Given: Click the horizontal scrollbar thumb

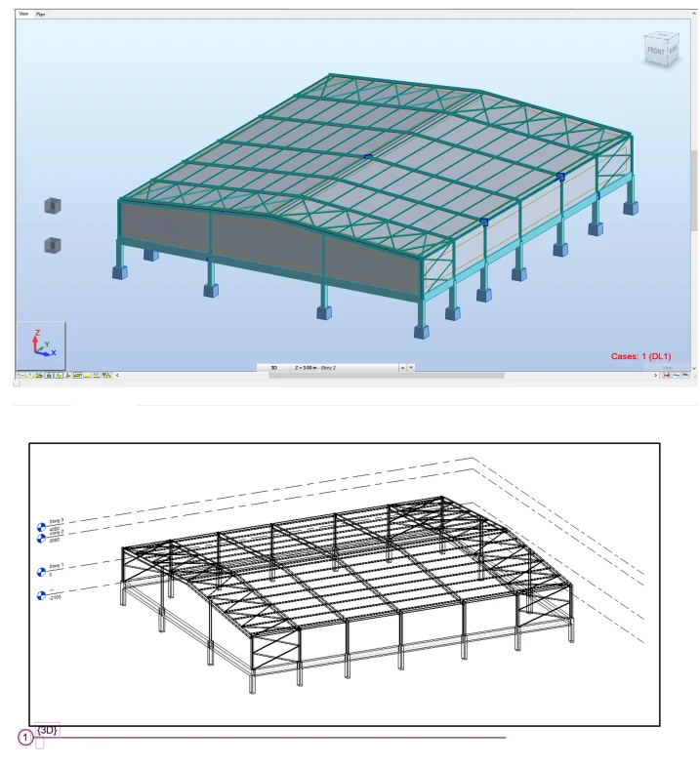Looking at the screenshot, I should coord(386,376).
